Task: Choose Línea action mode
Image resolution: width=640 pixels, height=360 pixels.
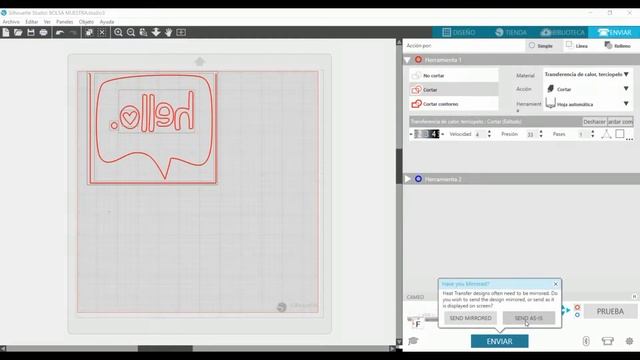Action: coord(577,46)
